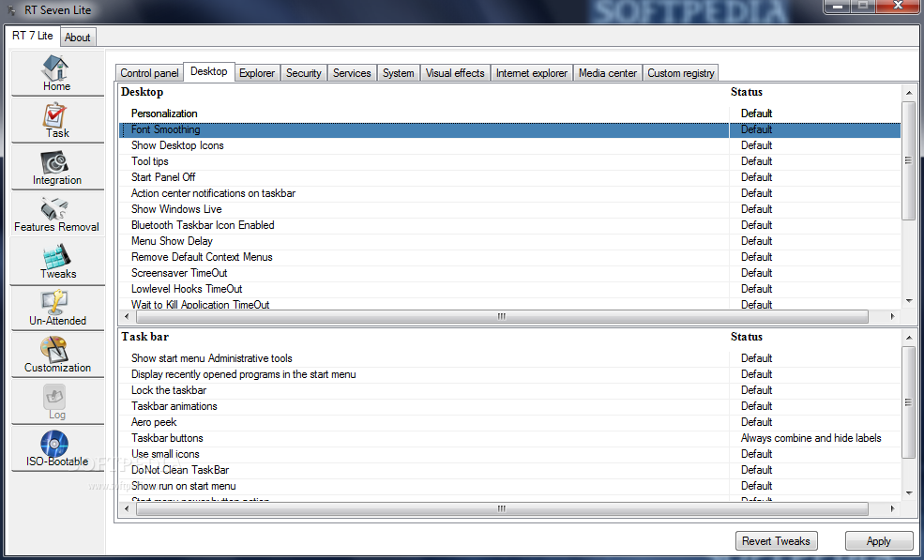924x560 pixels.
Task: Click the Apply button
Action: (x=879, y=540)
